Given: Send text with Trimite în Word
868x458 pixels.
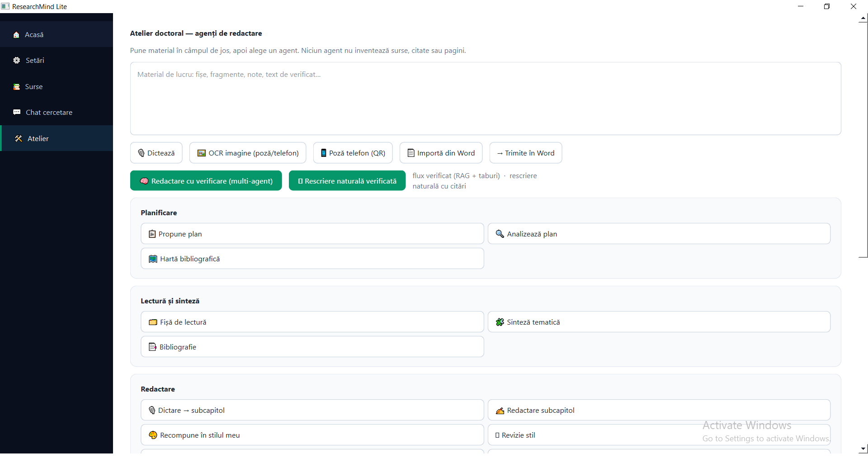Looking at the screenshot, I should click(x=526, y=153).
